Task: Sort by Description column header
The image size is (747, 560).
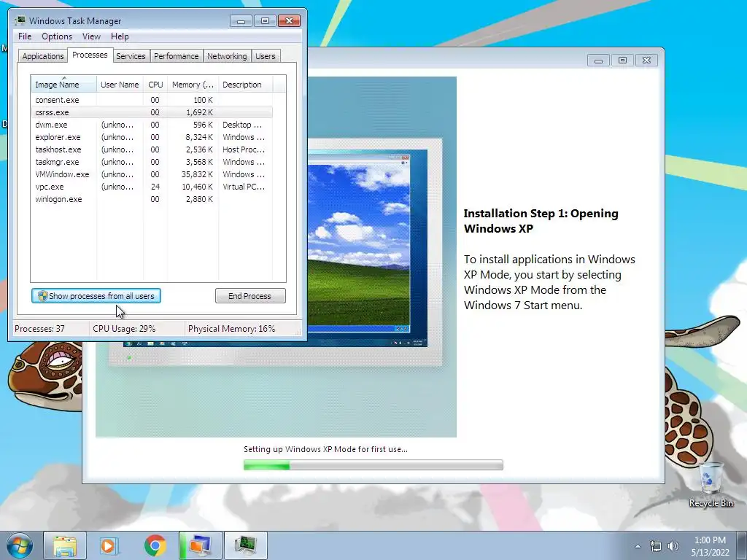Action: point(245,85)
